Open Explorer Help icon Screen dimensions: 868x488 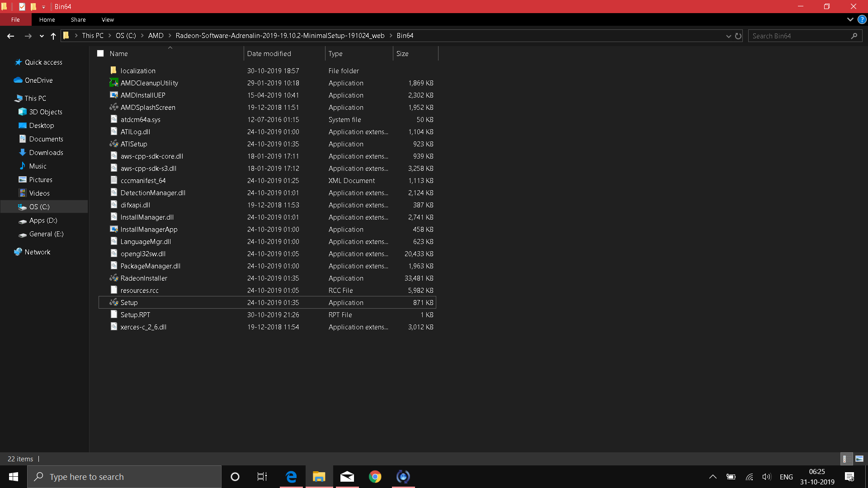coord(862,20)
